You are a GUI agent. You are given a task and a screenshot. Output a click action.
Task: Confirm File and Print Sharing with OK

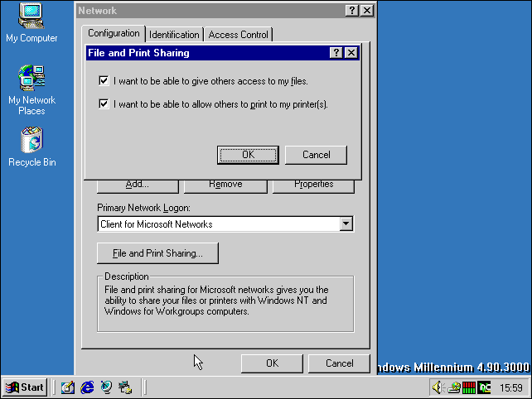tap(248, 155)
